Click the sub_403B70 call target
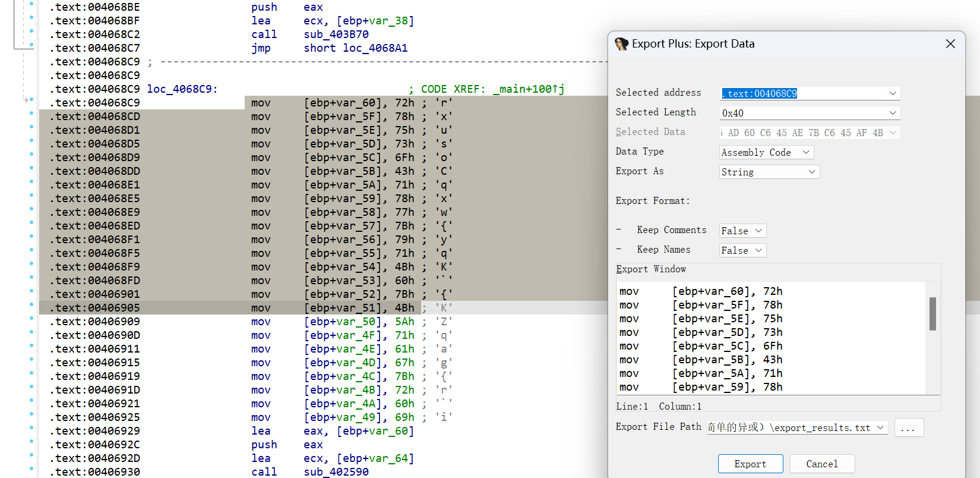 (336, 34)
